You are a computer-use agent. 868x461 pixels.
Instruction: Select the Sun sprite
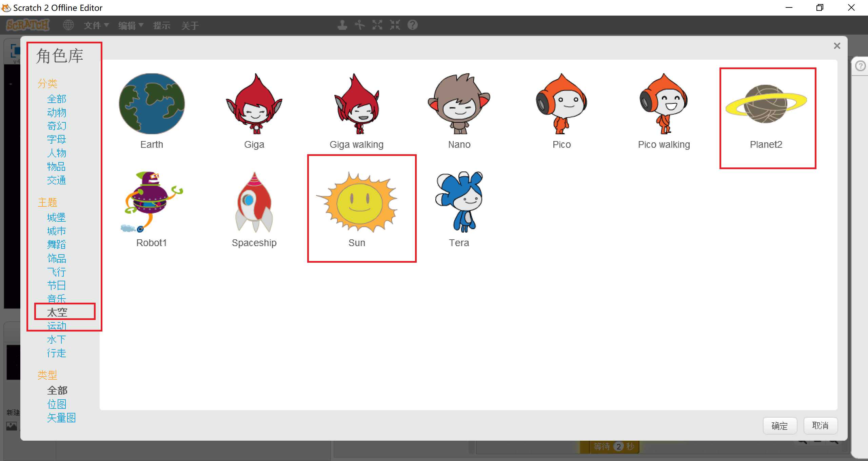point(357,203)
